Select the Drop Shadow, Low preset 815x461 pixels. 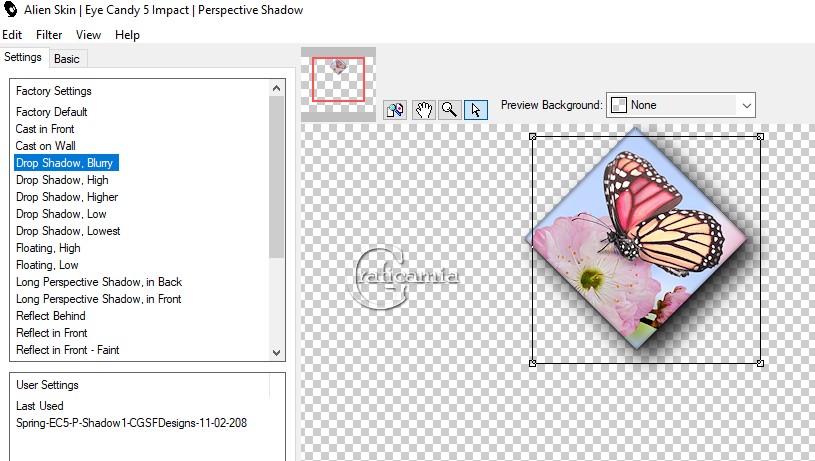click(x=61, y=214)
